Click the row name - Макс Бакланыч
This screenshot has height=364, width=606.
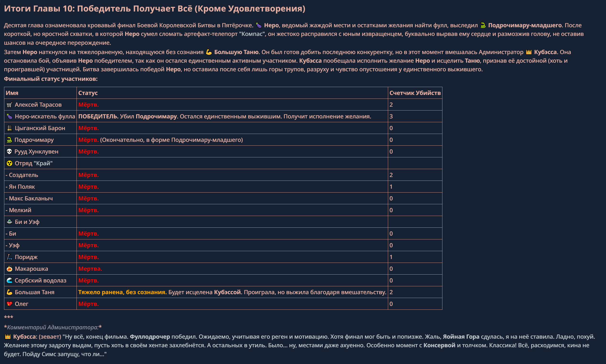point(29,199)
